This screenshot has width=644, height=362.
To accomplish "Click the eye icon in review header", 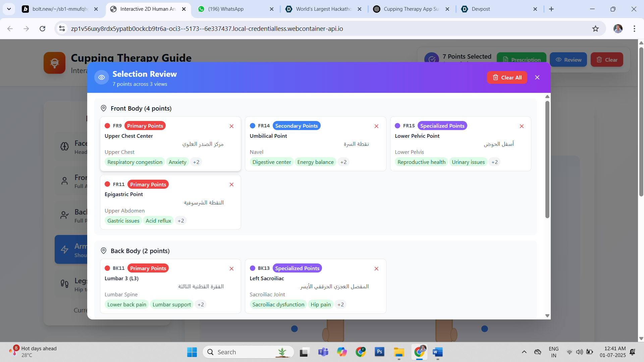I will 102,77.
